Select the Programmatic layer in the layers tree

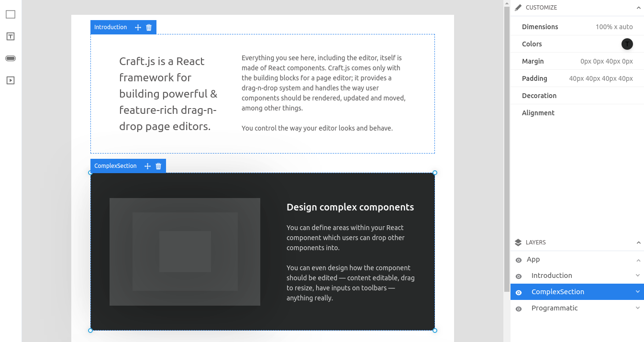[x=577, y=308]
